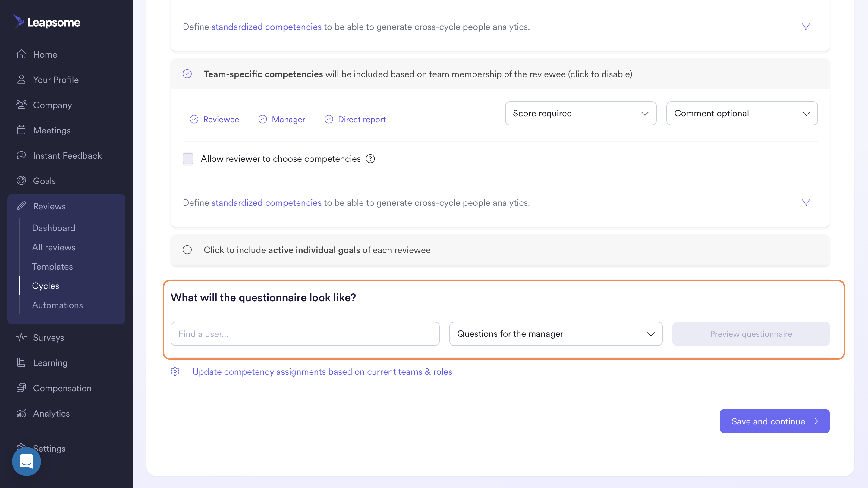
Task: Click Update competency assignments link
Action: pyautogui.click(x=322, y=371)
